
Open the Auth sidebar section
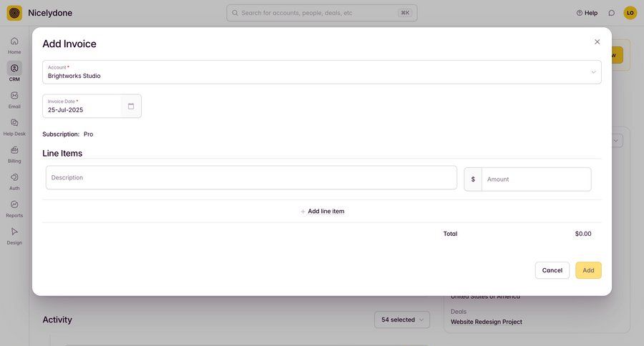point(14,177)
